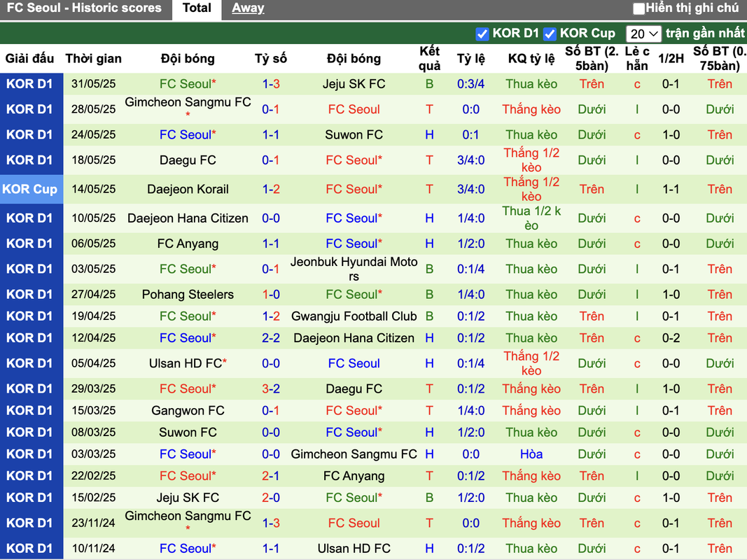Viewport: 747px width, 560px height.
Task: Open the Away tab
Action: click(x=248, y=8)
